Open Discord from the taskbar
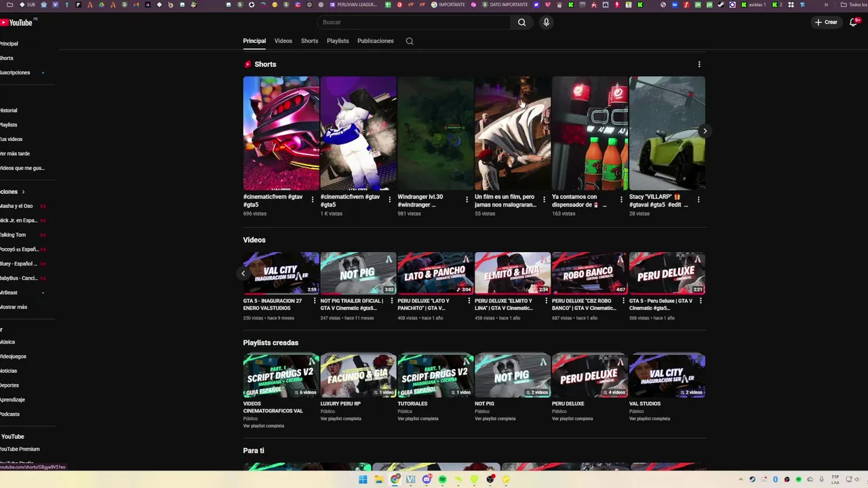The width and height of the screenshot is (868, 488). (x=427, y=479)
